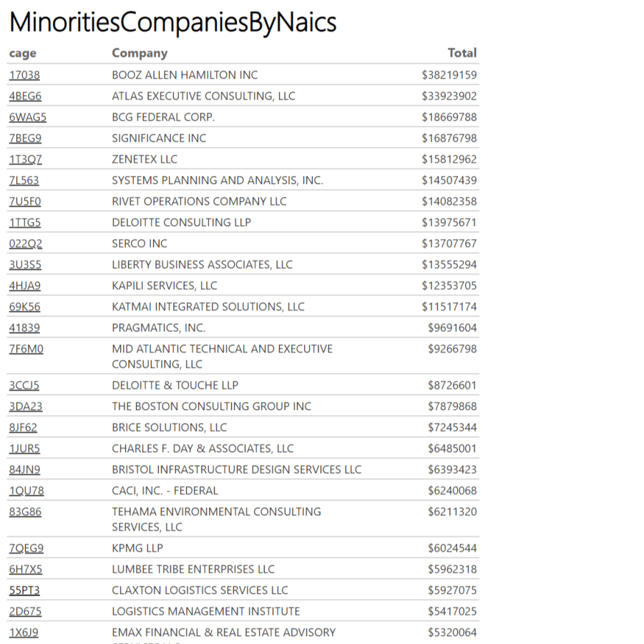The height and width of the screenshot is (644, 644).
Task: Open cage code 17038 link
Action: (24, 75)
